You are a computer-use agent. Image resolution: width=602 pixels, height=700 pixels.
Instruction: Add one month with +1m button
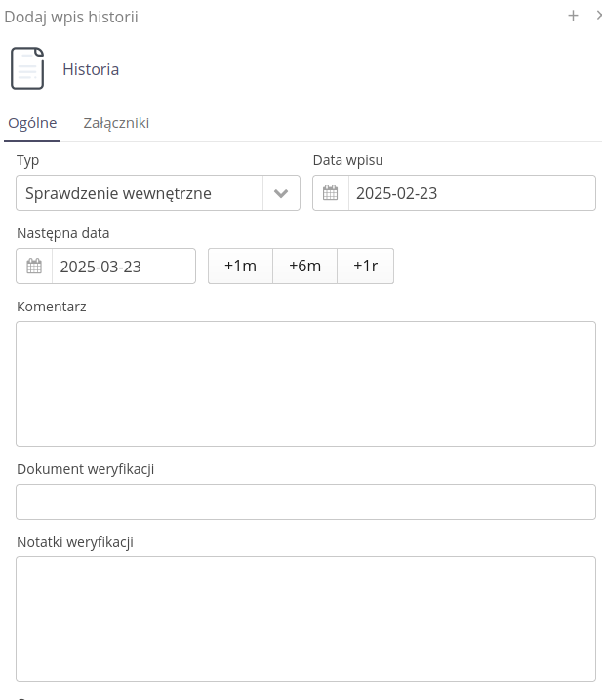(240, 267)
